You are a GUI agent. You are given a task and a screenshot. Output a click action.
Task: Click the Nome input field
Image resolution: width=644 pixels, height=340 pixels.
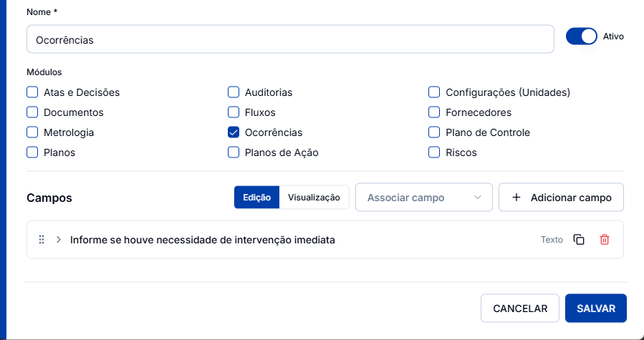[x=290, y=39]
